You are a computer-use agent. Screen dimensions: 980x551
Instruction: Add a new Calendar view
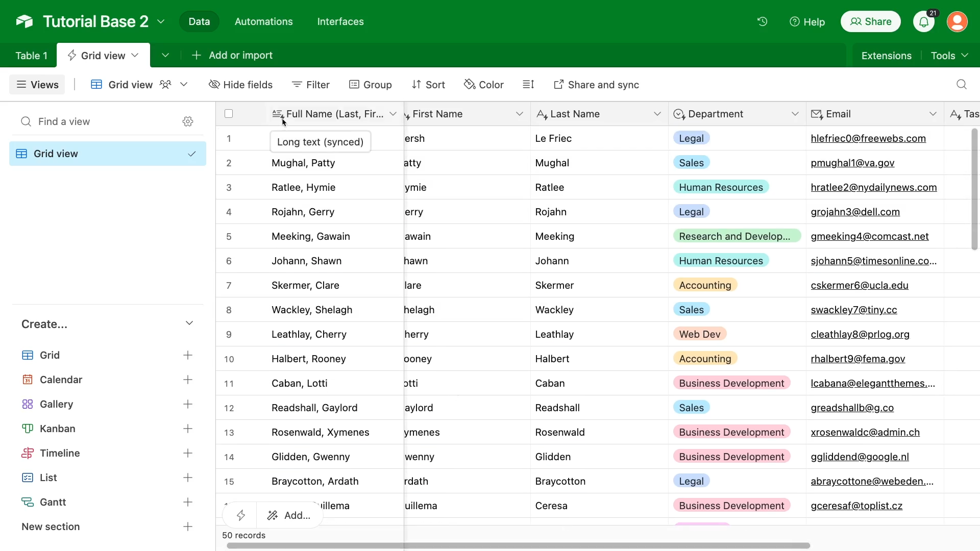click(x=188, y=380)
